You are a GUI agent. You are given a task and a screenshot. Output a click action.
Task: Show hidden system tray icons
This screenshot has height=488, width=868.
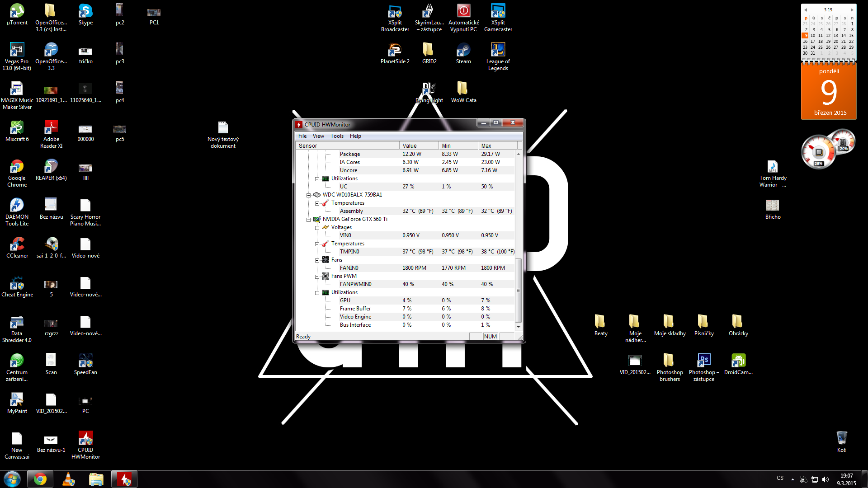tap(793, 479)
